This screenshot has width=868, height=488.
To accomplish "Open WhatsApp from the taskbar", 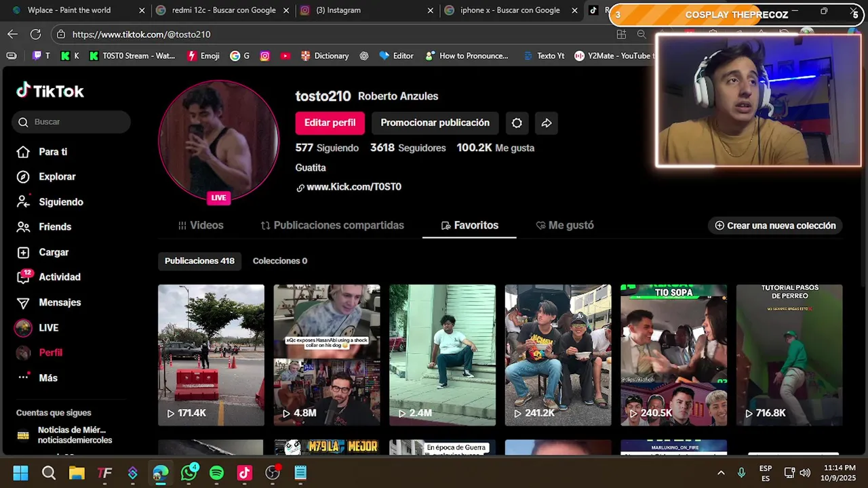I will point(189,473).
